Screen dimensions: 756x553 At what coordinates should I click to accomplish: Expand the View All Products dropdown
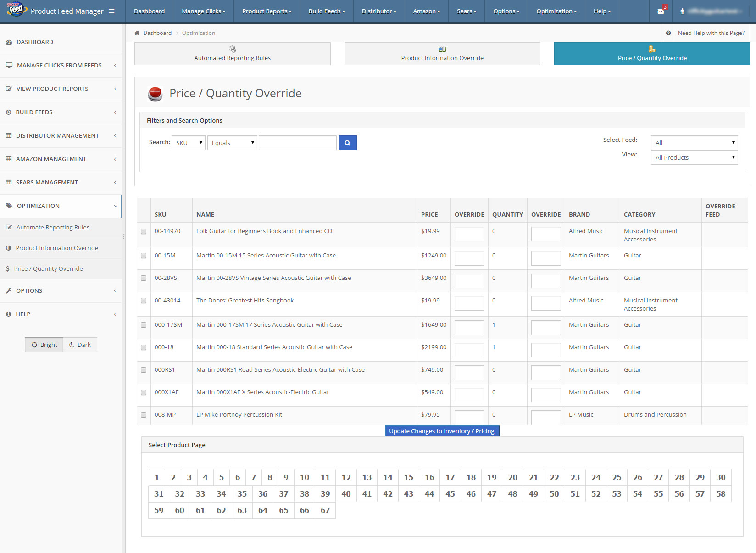[694, 157]
